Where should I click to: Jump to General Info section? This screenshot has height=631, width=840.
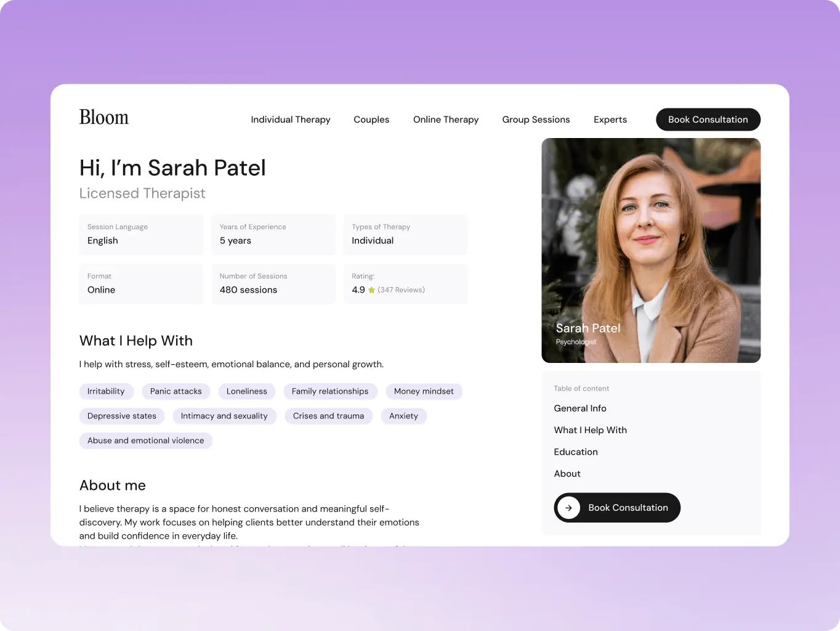tap(580, 408)
